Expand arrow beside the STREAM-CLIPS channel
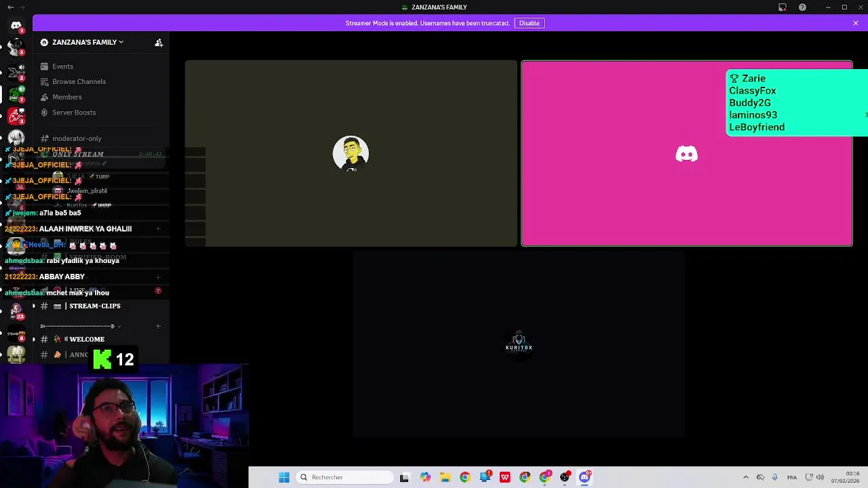This screenshot has width=868, height=488. 33,306
